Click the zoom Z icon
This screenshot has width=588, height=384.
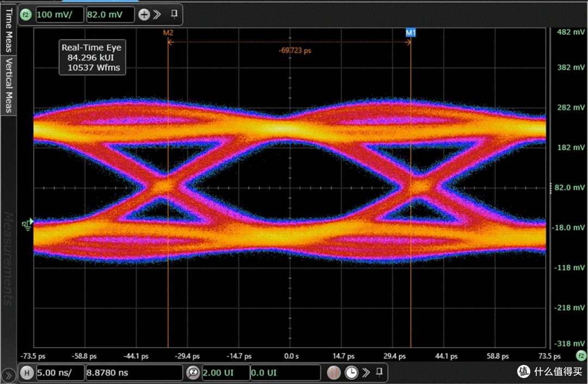(x=193, y=373)
